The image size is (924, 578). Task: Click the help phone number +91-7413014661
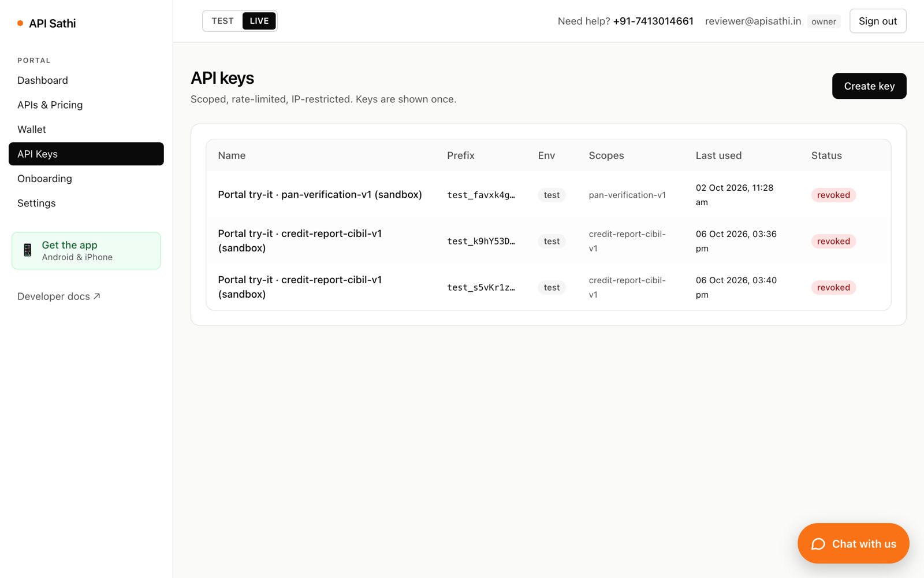click(653, 21)
